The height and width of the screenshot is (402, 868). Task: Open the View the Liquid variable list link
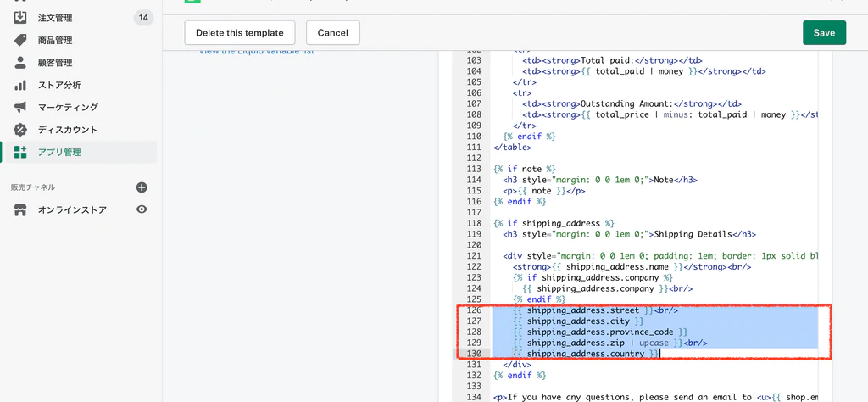click(x=256, y=52)
